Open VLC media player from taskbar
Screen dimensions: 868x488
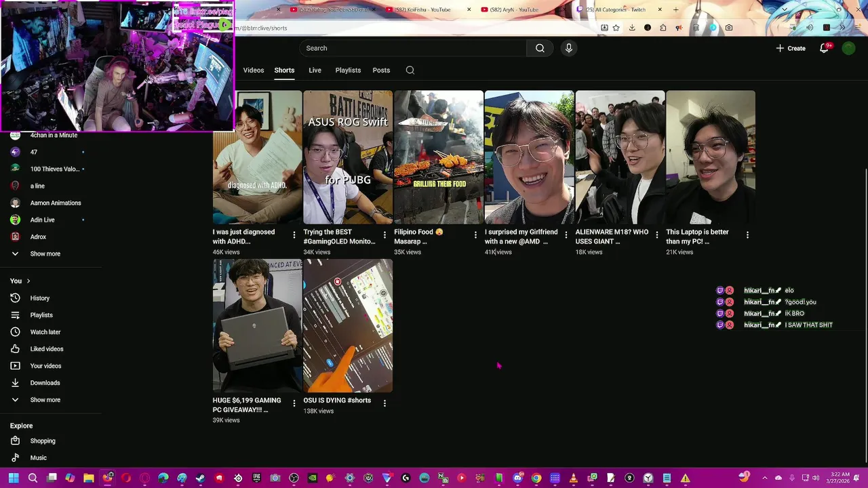[573, 479]
